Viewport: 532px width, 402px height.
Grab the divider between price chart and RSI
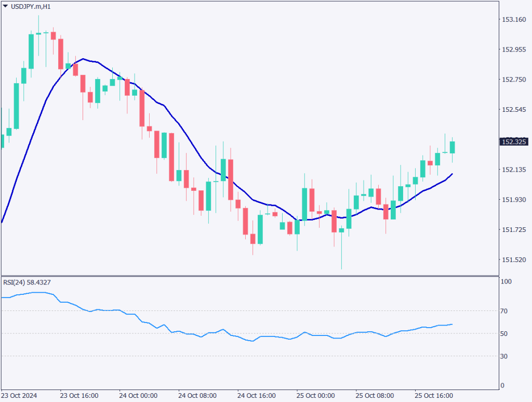pyautogui.click(x=249, y=276)
